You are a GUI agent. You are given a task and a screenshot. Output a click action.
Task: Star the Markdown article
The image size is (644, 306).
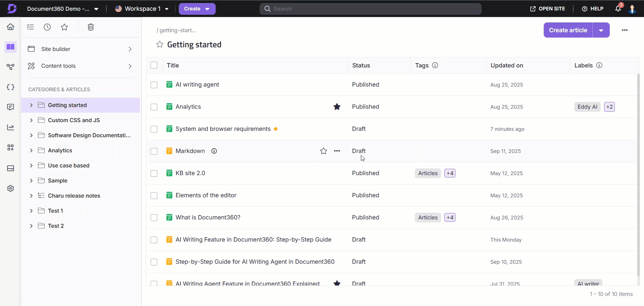323,151
